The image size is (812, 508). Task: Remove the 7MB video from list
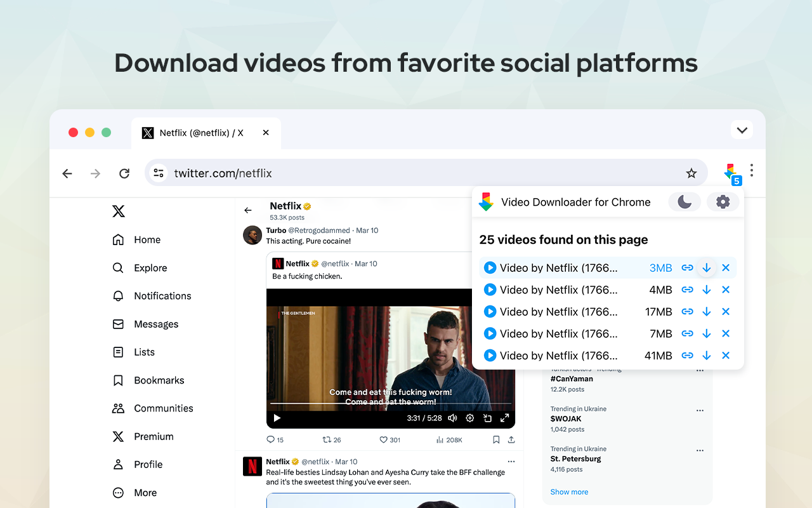[726, 334]
